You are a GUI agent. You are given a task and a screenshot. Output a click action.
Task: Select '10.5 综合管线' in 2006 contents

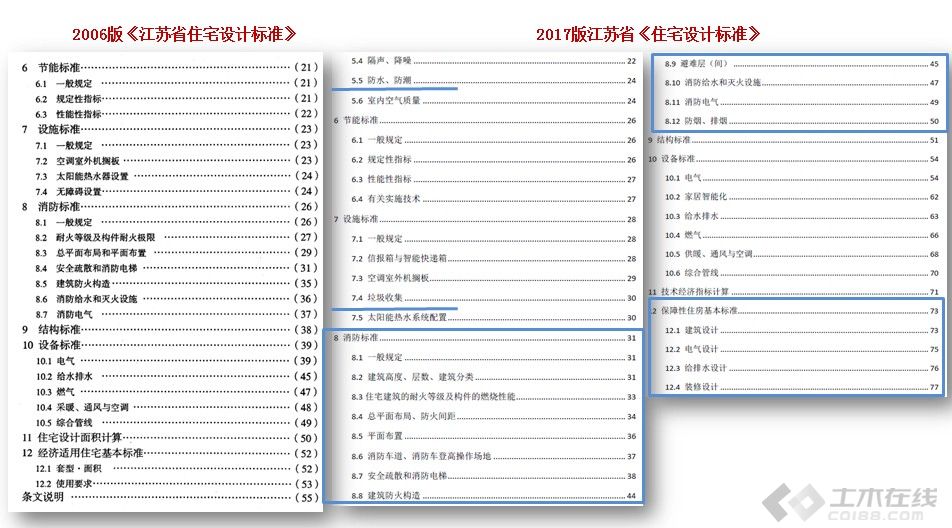point(64,422)
